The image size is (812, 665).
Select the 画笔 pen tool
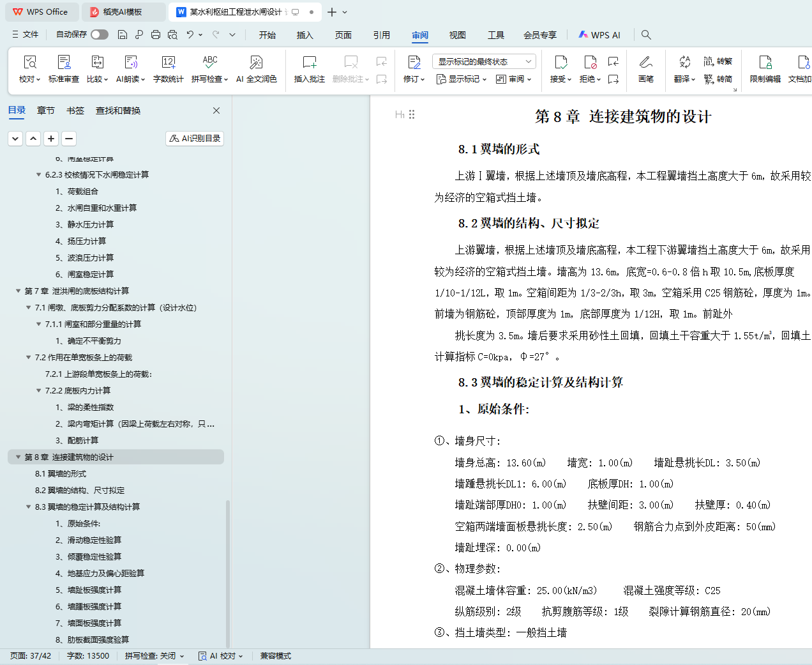[x=645, y=63]
